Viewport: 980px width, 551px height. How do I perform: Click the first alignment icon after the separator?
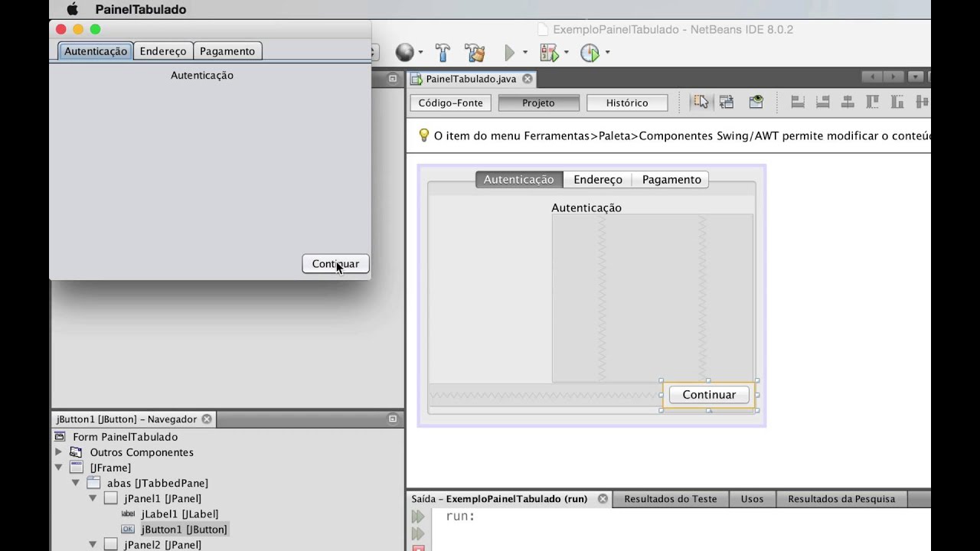[798, 102]
